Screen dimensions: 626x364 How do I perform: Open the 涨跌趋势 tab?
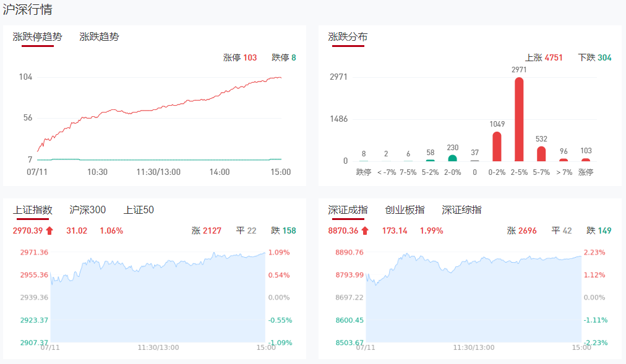pos(99,36)
